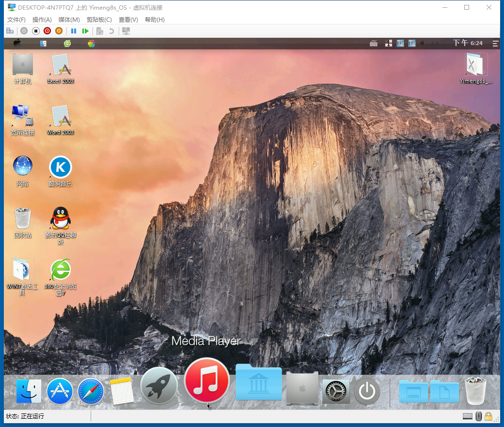This screenshot has height=427, width=504.
Task: Click the Notes notepad icon in dock
Action: (x=122, y=391)
